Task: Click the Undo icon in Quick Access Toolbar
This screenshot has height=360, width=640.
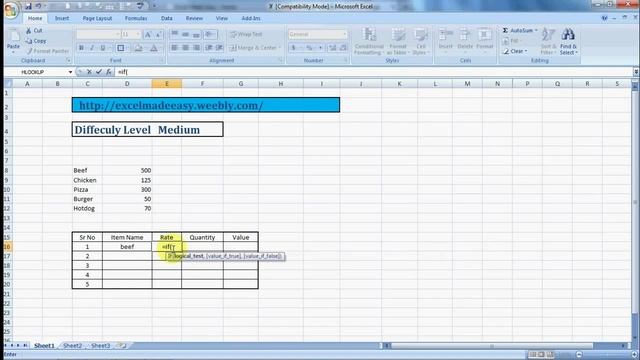Action: [x=38, y=6]
